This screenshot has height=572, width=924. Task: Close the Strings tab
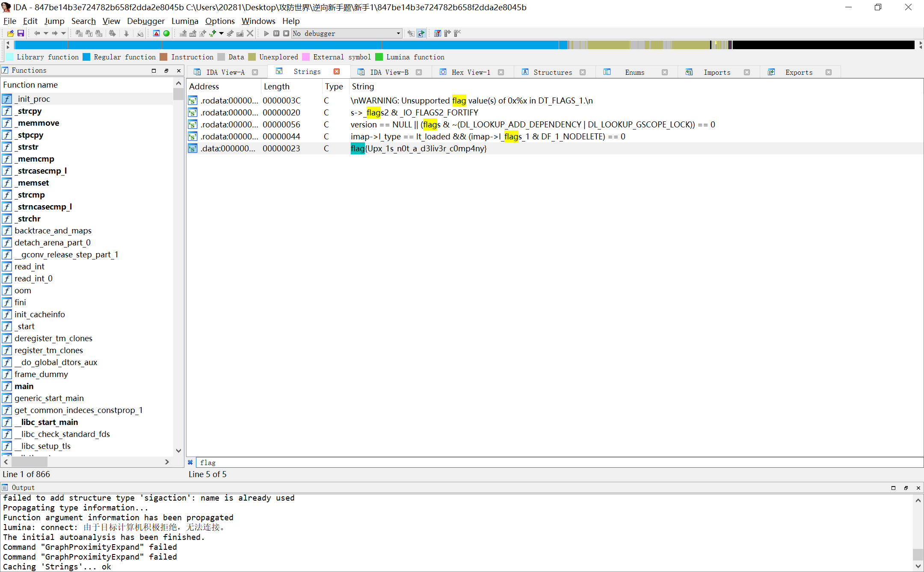coord(337,72)
